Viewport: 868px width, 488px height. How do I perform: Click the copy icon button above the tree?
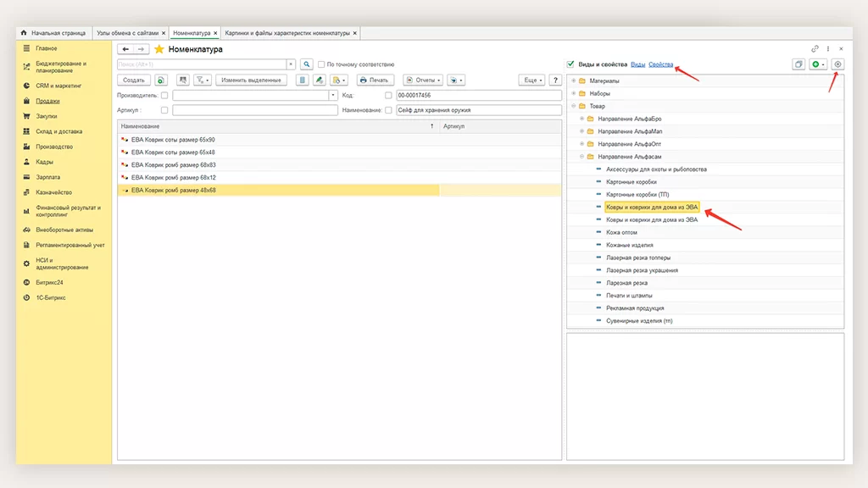(798, 64)
